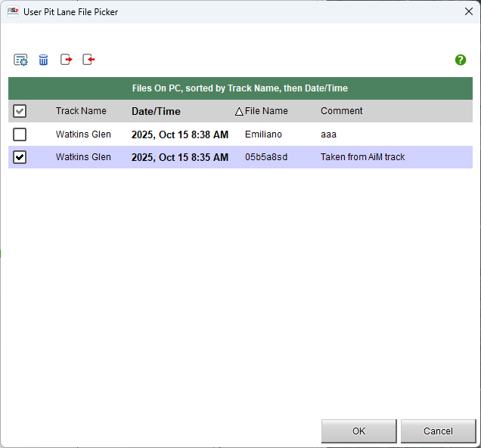Click the green 'Files On PC' banner
The width and height of the screenshot is (481, 448).
240,88
